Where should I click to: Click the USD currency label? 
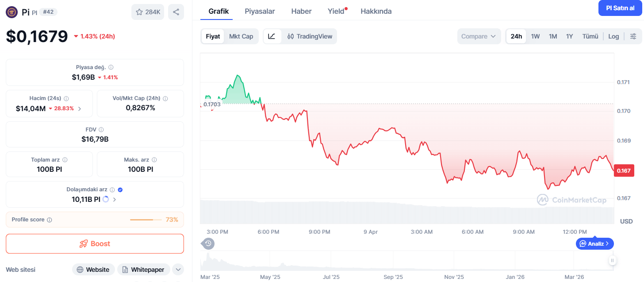tap(626, 221)
